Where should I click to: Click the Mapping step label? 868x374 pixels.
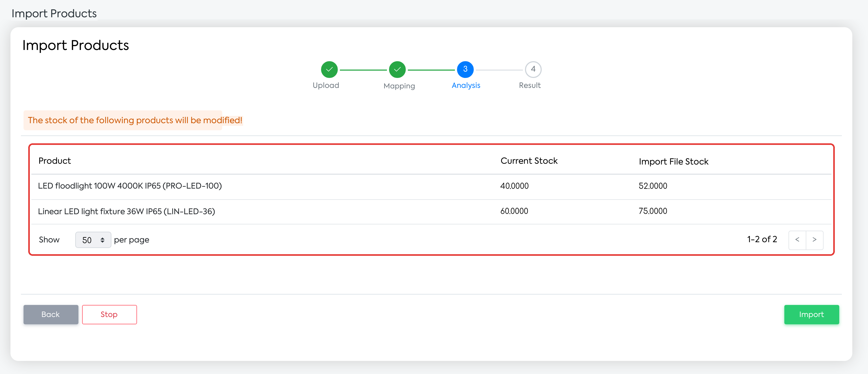point(399,86)
